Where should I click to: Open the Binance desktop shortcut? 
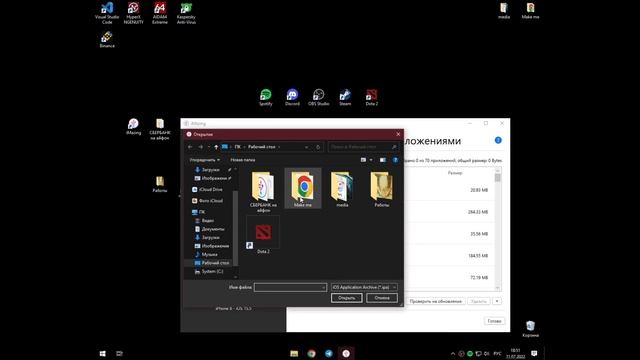point(107,40)
